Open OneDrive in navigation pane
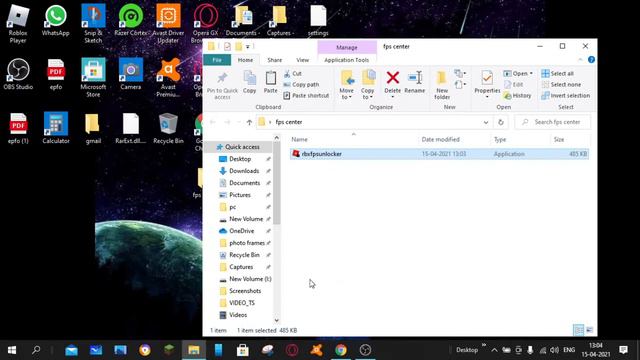 (x=241, y=231)
